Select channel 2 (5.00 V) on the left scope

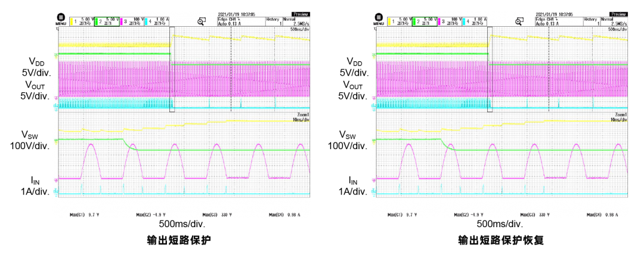click(107, 21)
